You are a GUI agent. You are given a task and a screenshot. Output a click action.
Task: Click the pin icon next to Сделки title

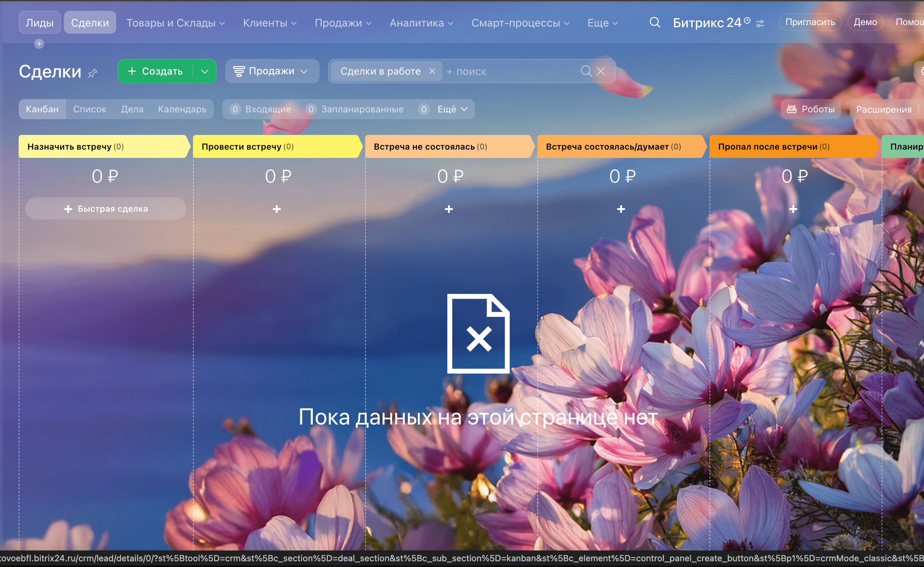point(93,72)
